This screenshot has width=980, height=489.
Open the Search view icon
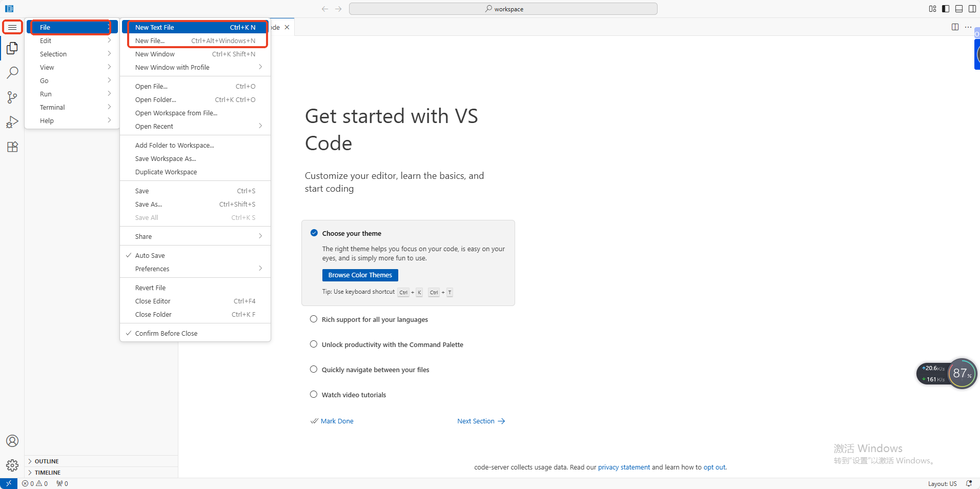12,73
